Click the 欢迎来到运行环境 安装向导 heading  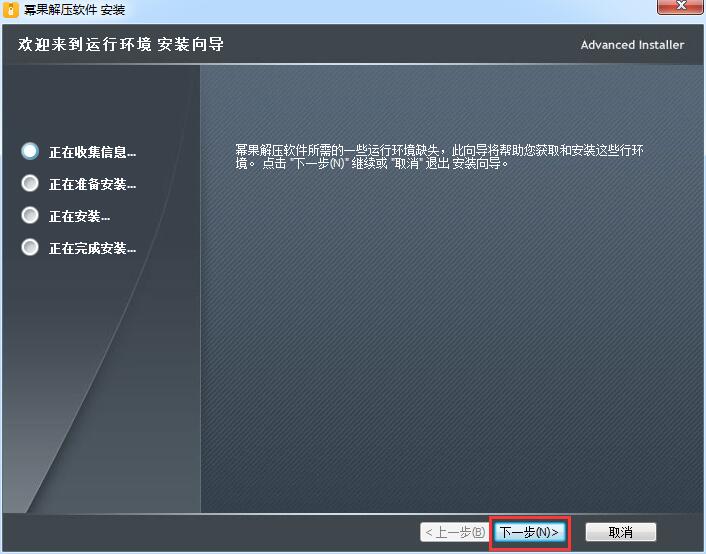[121, 45]
